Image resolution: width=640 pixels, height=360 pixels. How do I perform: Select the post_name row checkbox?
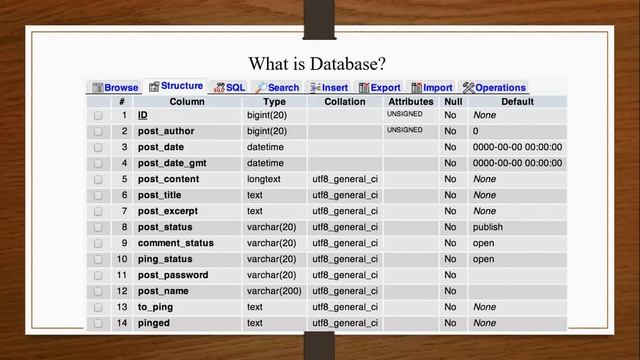[x=98, y=291]
